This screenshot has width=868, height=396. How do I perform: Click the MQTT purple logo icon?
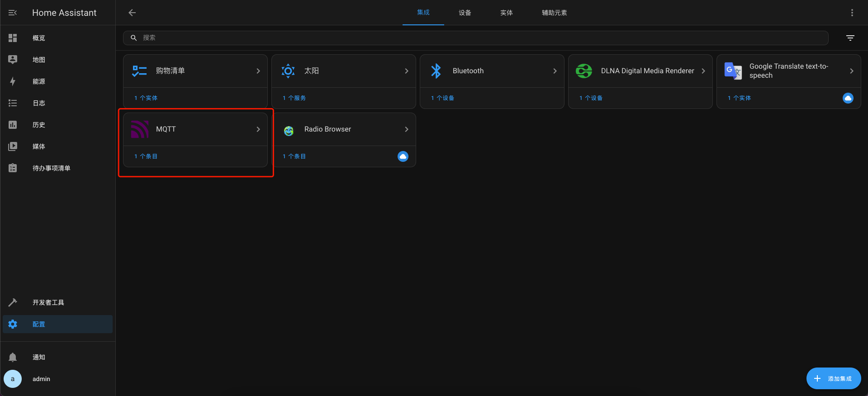click(139, 129)
